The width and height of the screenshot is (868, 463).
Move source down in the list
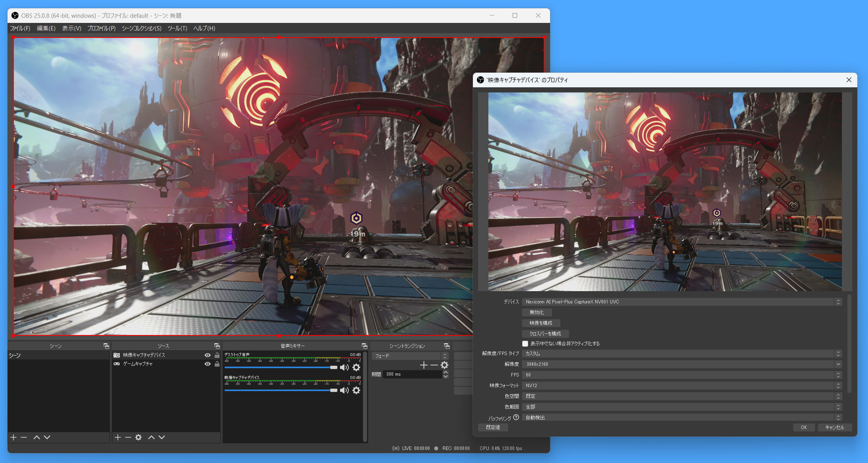[x=162, y=437]
